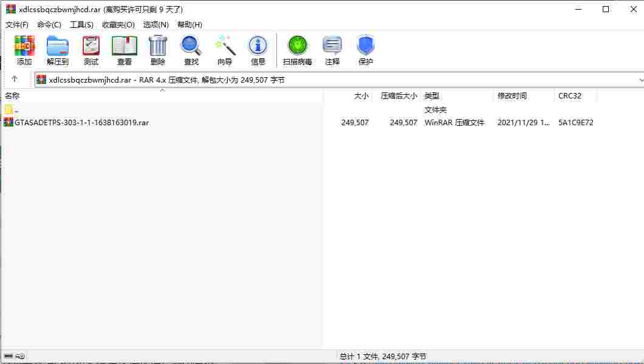Click the status bar total 总计 1 文件 text
Screen dimensions: 644x364
pos(383,356)
